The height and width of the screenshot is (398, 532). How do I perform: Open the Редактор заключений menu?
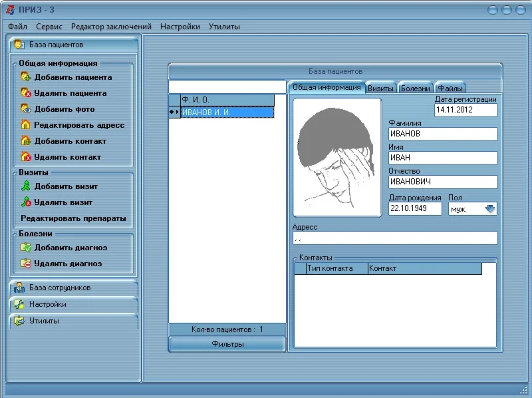tap(111, 27)
